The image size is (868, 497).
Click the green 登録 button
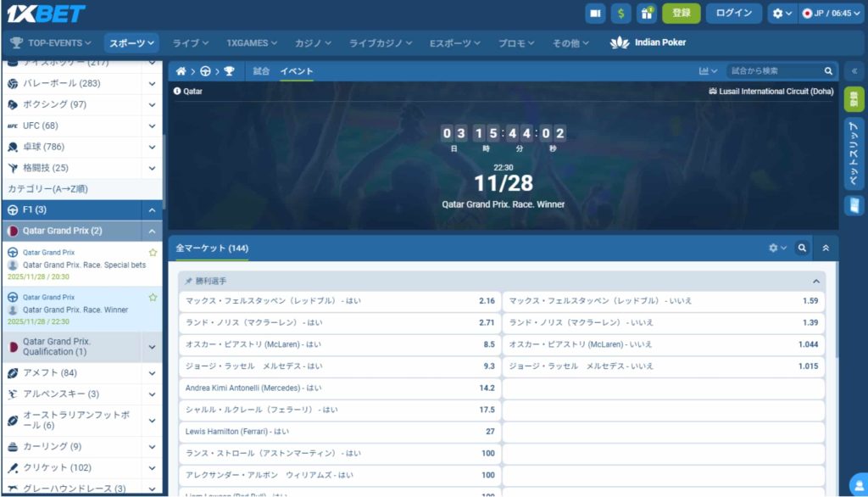[681, 13]
